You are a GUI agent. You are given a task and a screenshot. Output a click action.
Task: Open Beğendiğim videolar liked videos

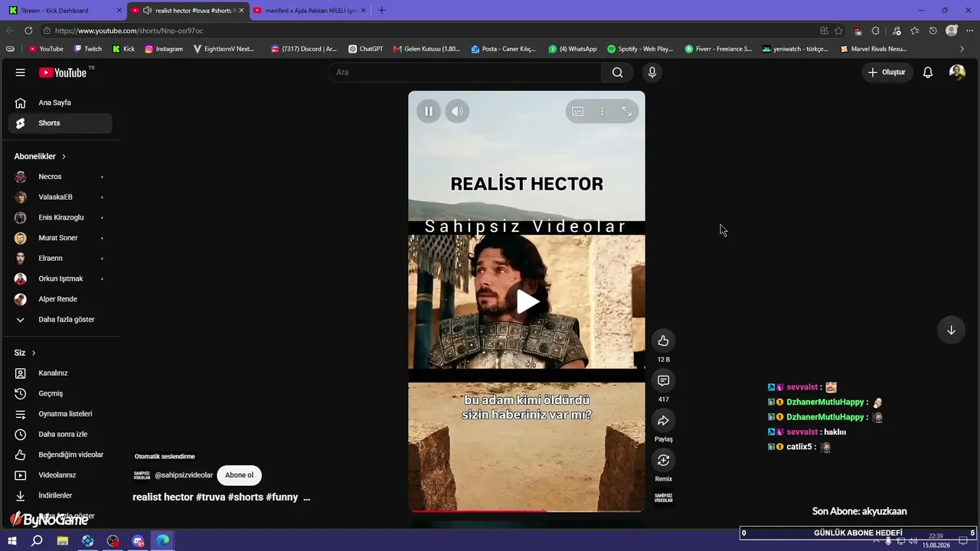(x=60, y=455)
